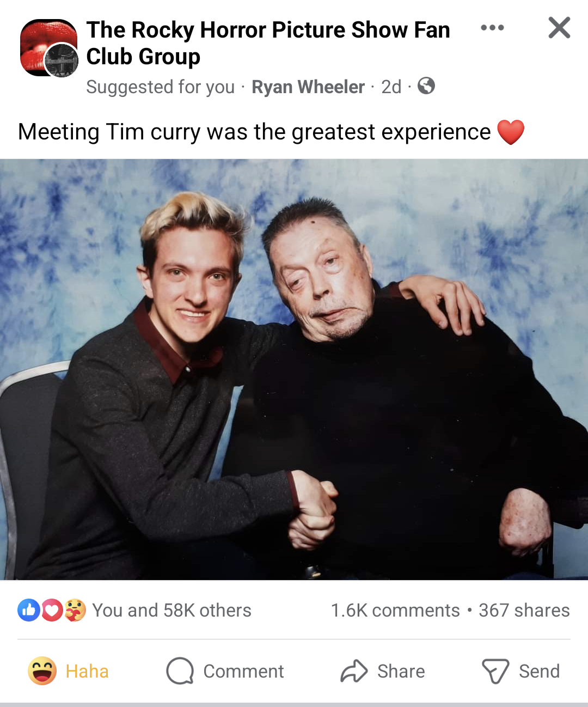Click the Comment button label

(x=243, y=671)
